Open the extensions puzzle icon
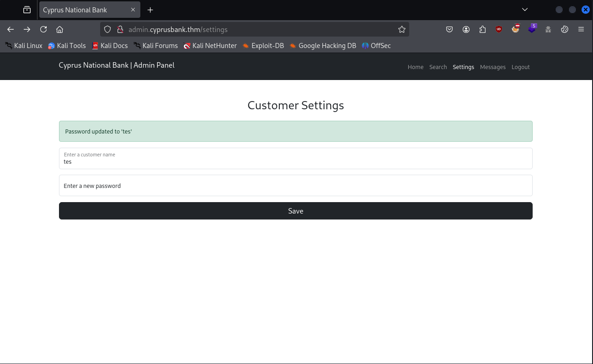The height and width of the screenshot is (364, 593). coord(482,29)
